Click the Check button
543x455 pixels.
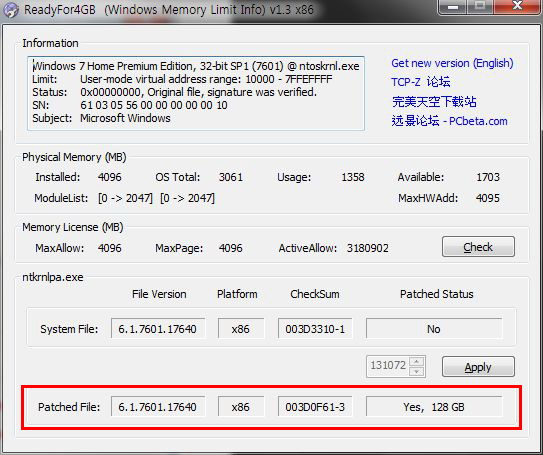coord(478,247)
